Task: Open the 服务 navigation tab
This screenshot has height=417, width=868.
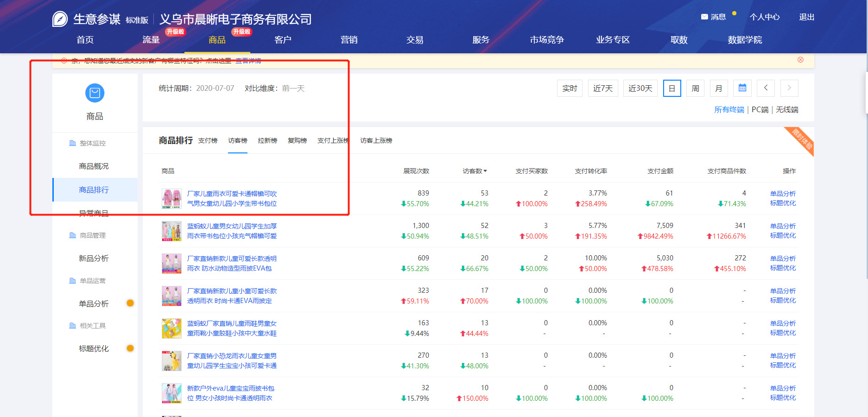Action: (481, 40)
